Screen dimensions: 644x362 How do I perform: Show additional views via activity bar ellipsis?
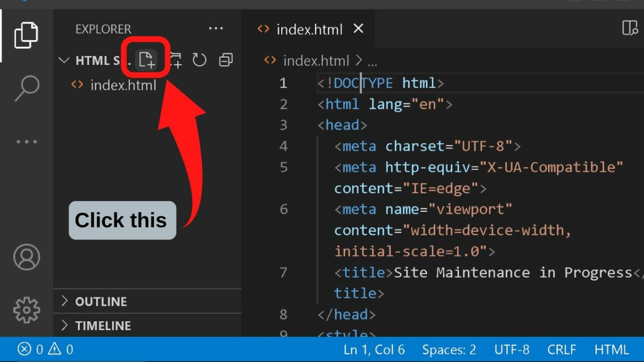(x=26, y=142)
